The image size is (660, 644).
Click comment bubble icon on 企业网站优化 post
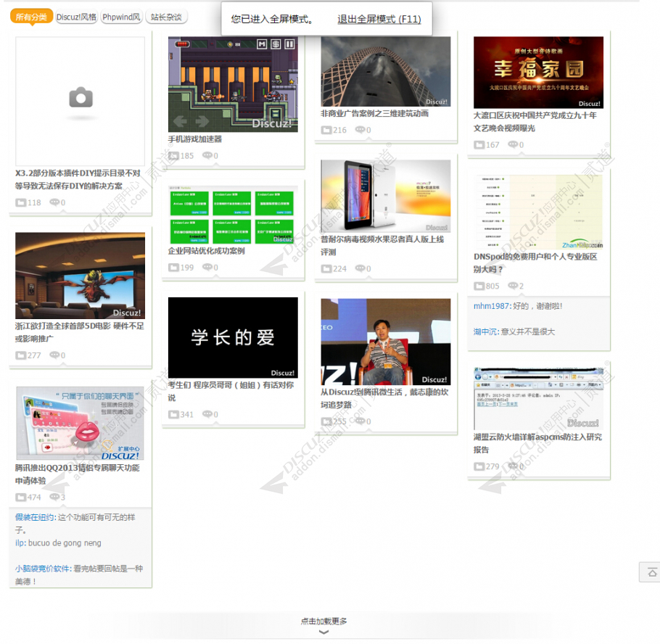(x=207, y=267)
